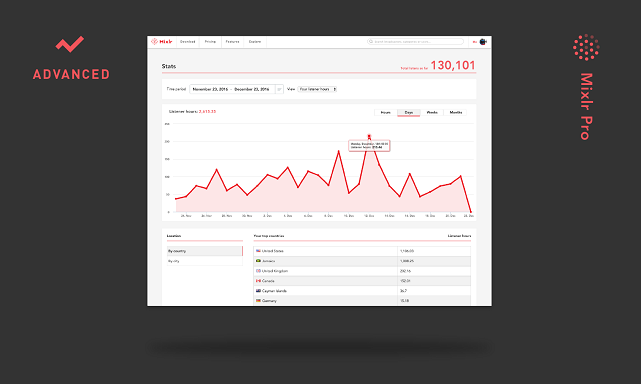Click the time period date range field
Screen dimensions: 641x384
232,89
